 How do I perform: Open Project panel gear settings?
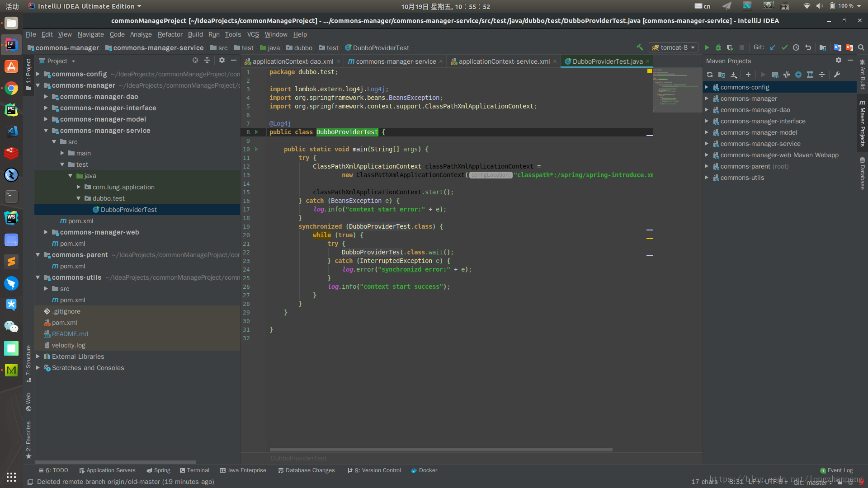point(222,61)
